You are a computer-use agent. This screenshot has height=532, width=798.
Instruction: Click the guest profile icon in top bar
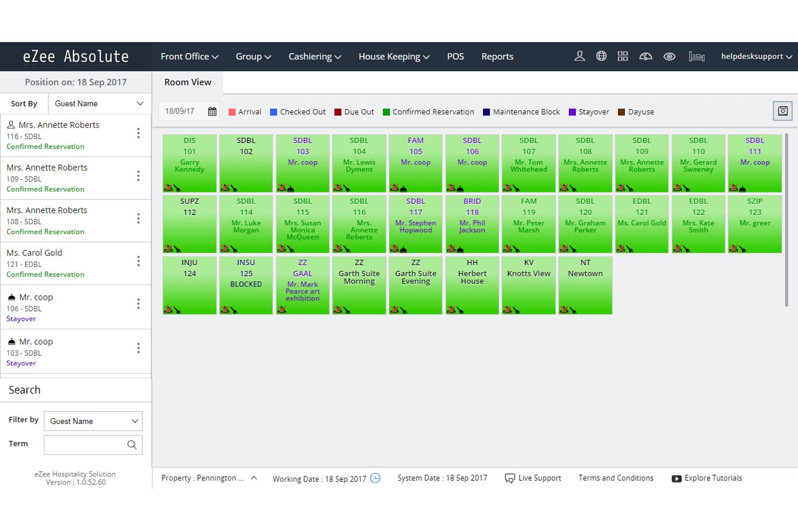[580, 56]
